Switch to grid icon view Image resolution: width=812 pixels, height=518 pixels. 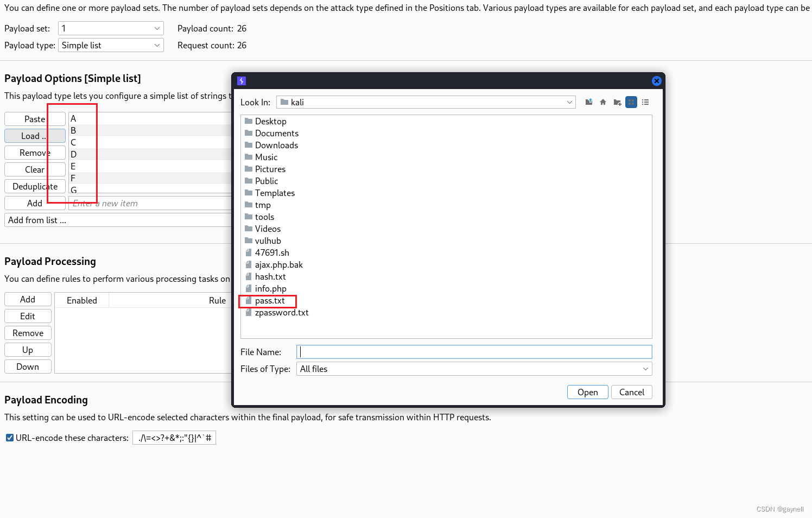631,102
